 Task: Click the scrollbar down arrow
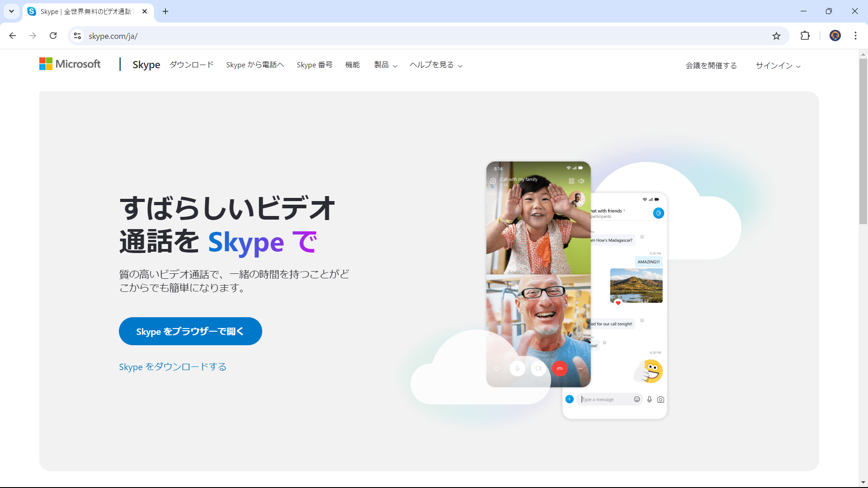863,483
